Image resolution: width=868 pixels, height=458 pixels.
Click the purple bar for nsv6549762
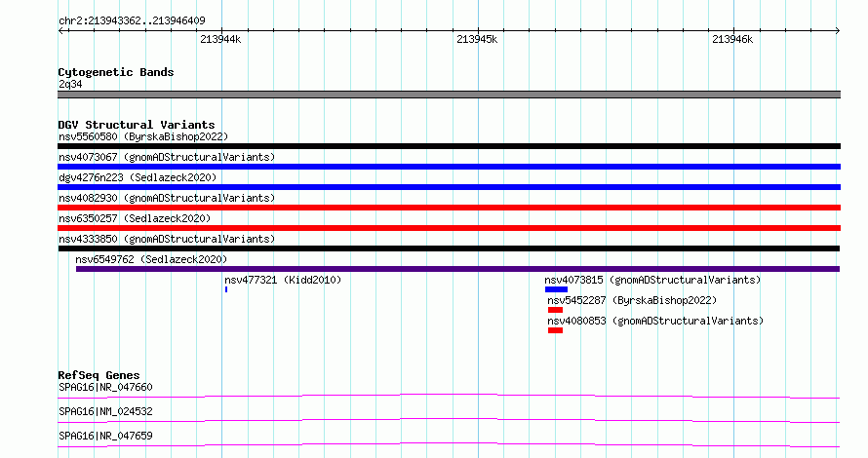[x=457, y=269]
